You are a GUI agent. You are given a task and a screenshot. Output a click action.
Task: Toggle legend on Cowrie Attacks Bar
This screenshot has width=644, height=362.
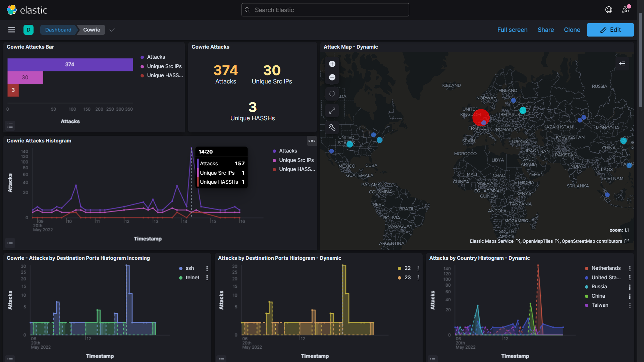[10, 126]
